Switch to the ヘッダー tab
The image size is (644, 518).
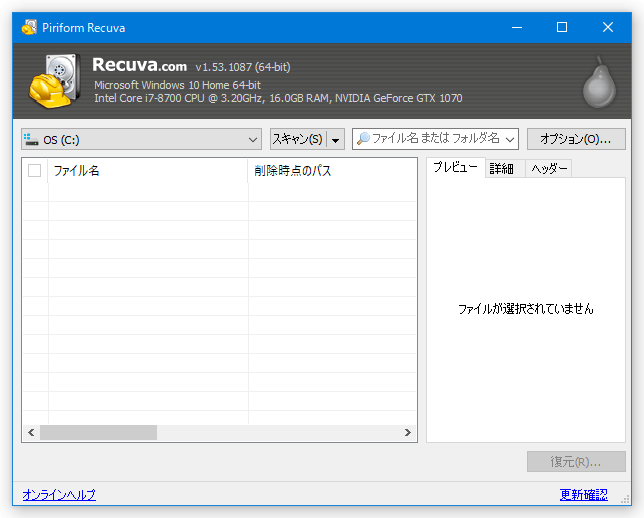[549, 168]
